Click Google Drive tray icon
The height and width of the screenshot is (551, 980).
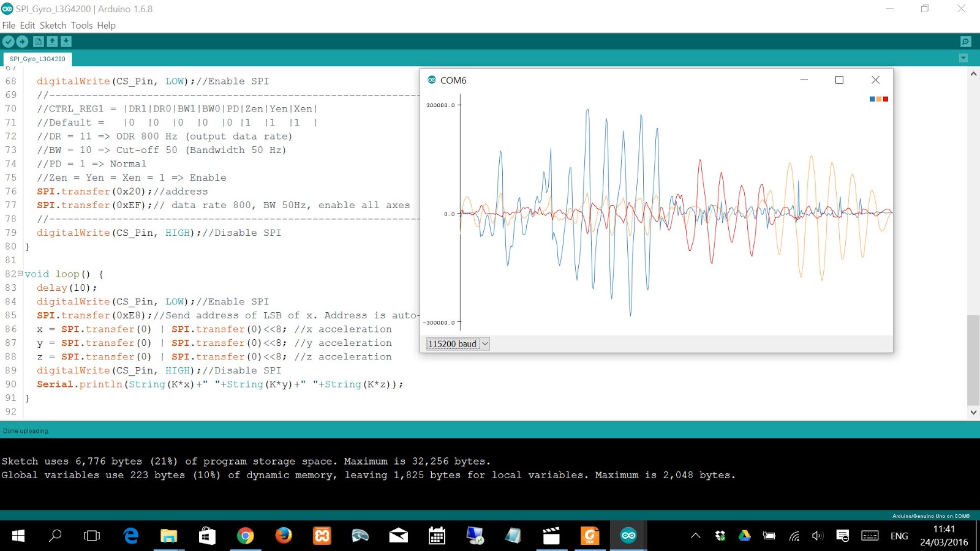745,536
